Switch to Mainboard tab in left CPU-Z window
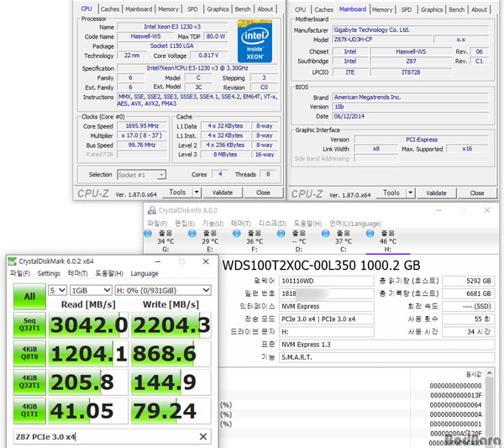 point(139,9)
